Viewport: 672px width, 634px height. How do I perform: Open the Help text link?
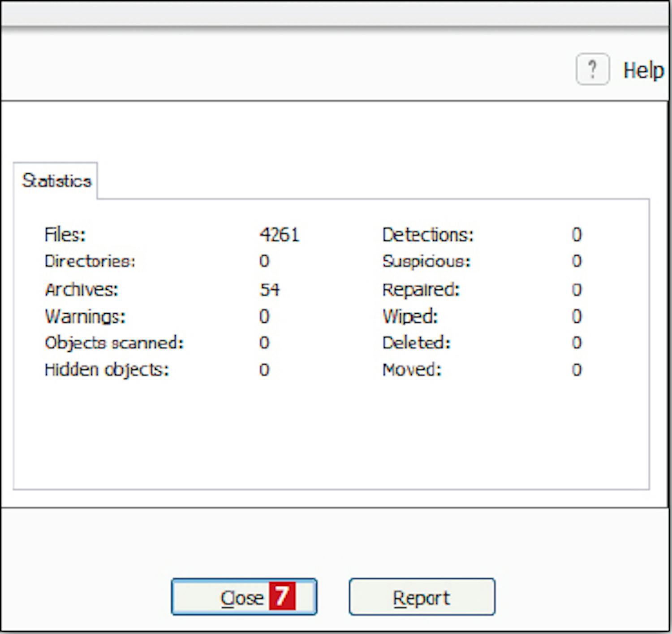point(643,70)
